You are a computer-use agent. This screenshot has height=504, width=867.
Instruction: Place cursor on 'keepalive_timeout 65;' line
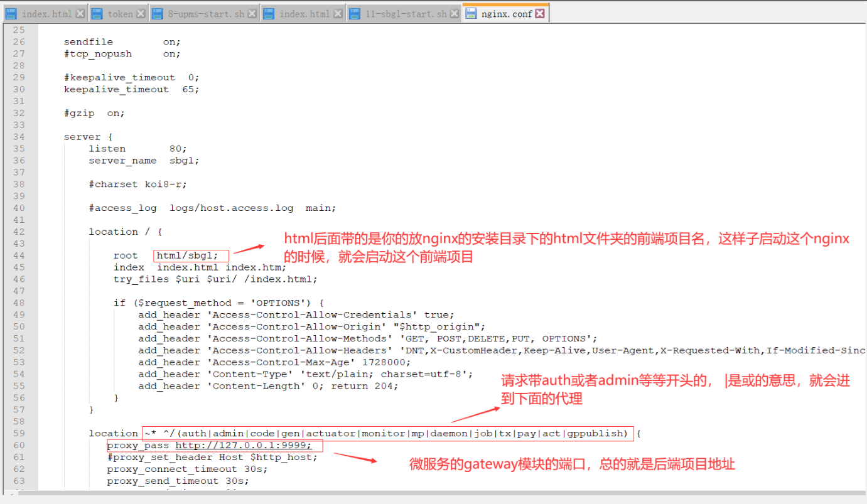[x=131, y=90]
